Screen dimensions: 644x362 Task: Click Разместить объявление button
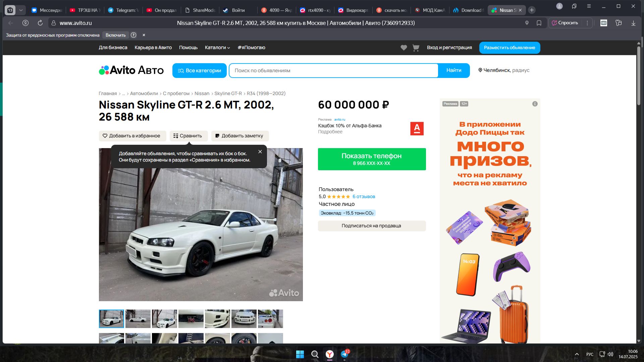(509, 48)
